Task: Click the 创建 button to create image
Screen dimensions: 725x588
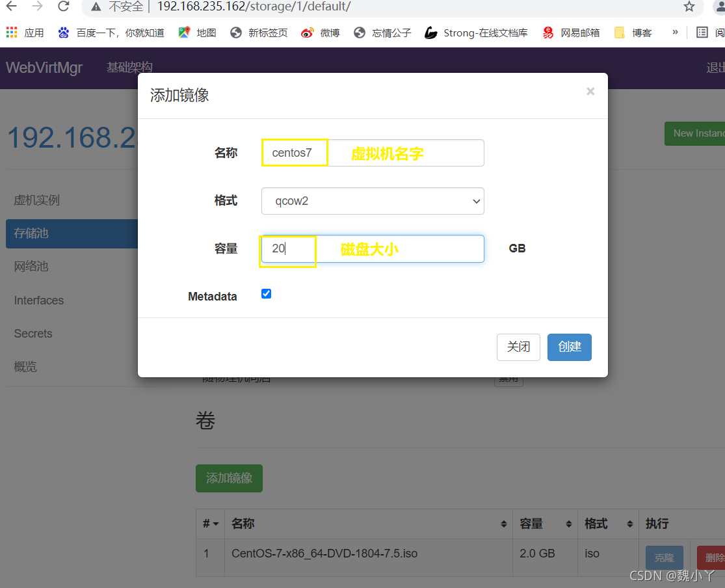Action: (569, 347)
